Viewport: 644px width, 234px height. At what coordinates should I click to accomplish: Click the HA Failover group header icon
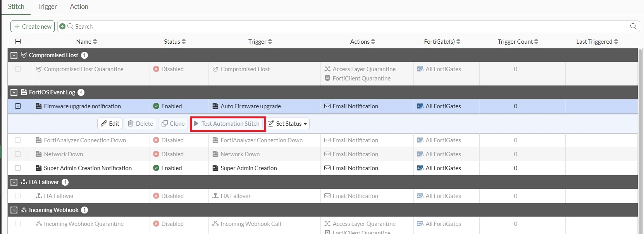[24, 182]
